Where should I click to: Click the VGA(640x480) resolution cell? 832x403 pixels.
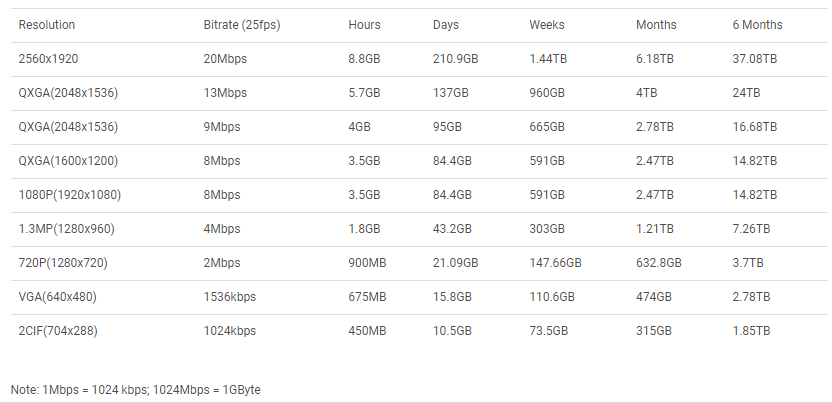(x=58, y=297)
